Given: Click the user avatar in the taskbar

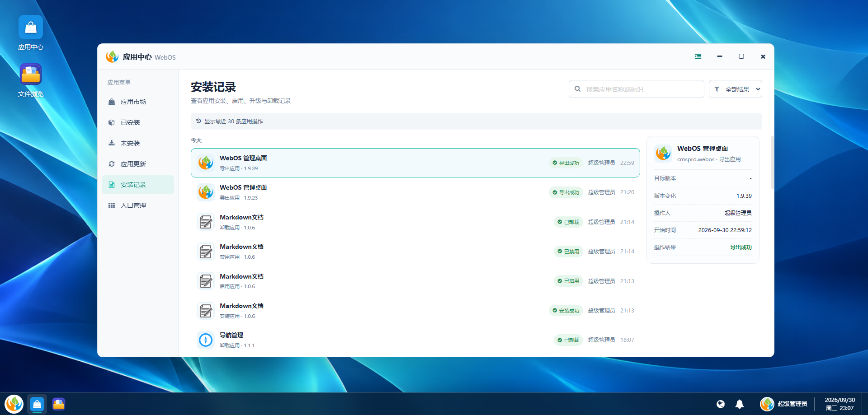Looking at the screenshot, I should click(767, 404).
